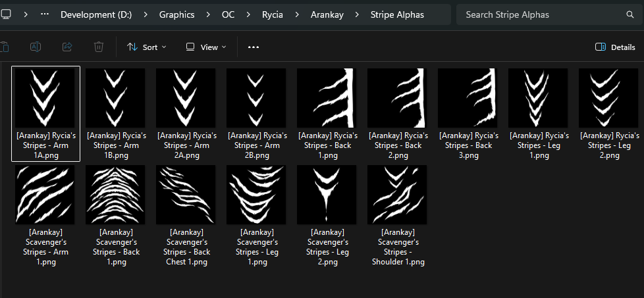Screen dimensions: 644x298
Task: Select Rycia's Stripes Back 2 thumbnail
Action: pyautogui.click(x=397, y=98)
